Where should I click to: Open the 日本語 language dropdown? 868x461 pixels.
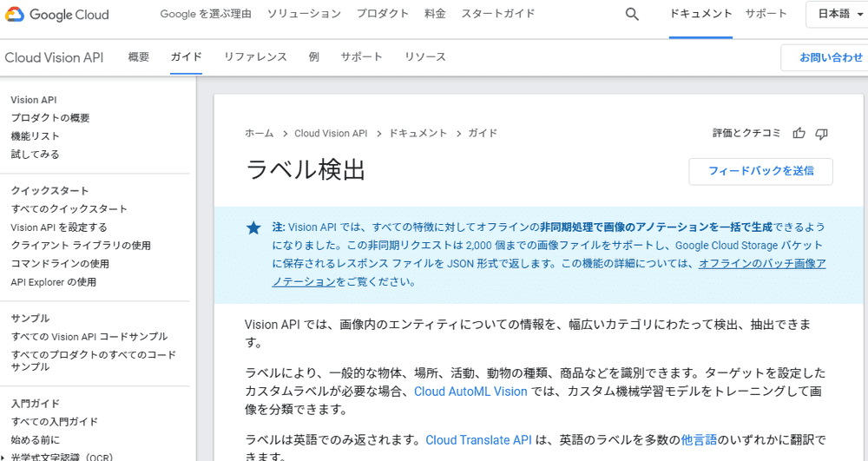click(x=838, y=15)
